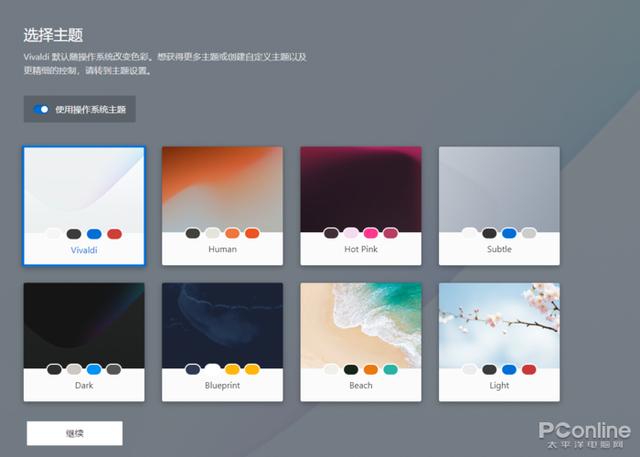
Task: Click the dark gray swatch on Vivaldi card
Action: pos(74,234)
